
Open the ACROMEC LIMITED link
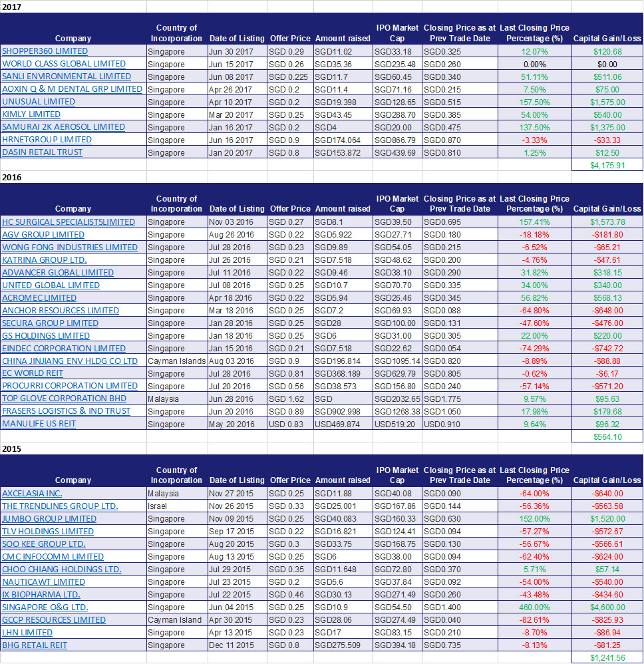pyautogui.click(x=39, y=298)
